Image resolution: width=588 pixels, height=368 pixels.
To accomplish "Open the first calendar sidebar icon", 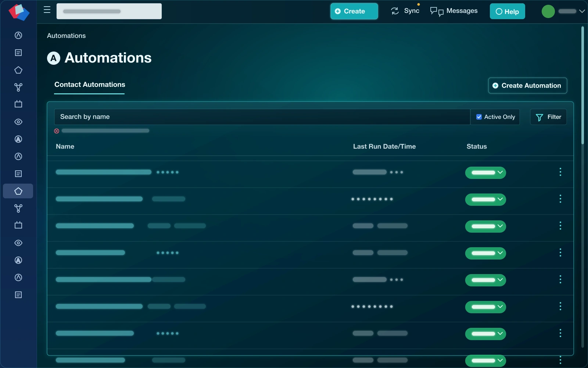I will (x=18, y=104).
